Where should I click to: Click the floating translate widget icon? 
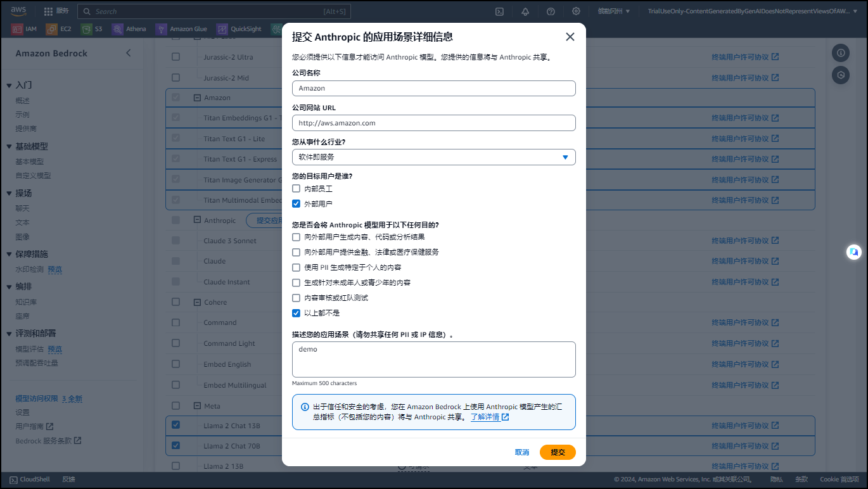click(x=854, y=252)
